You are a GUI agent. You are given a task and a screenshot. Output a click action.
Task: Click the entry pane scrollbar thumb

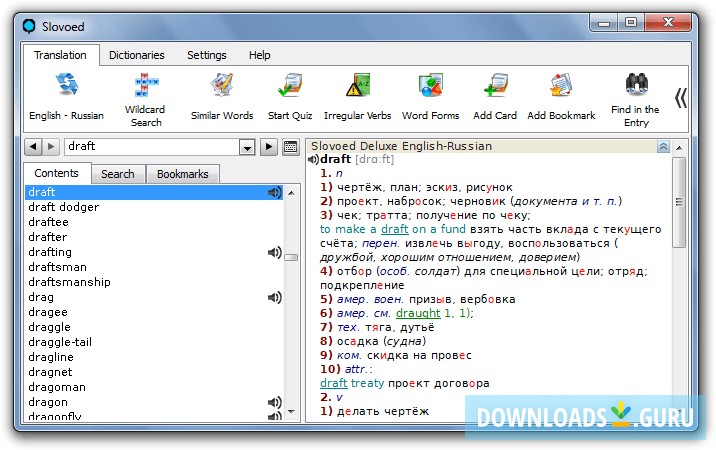[x=679, y=202]
